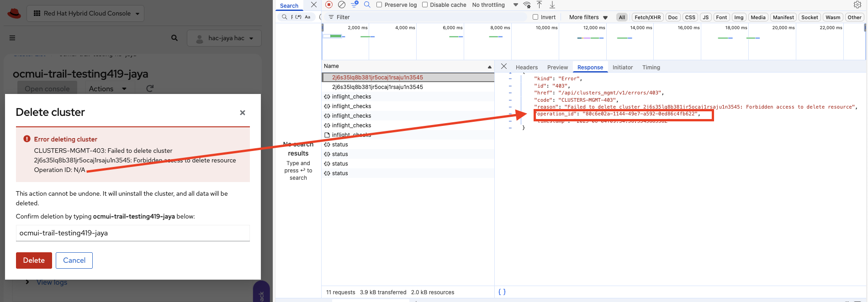Filter requests by Doc type
The image size is (868, 302).
(x=673, y=17)
